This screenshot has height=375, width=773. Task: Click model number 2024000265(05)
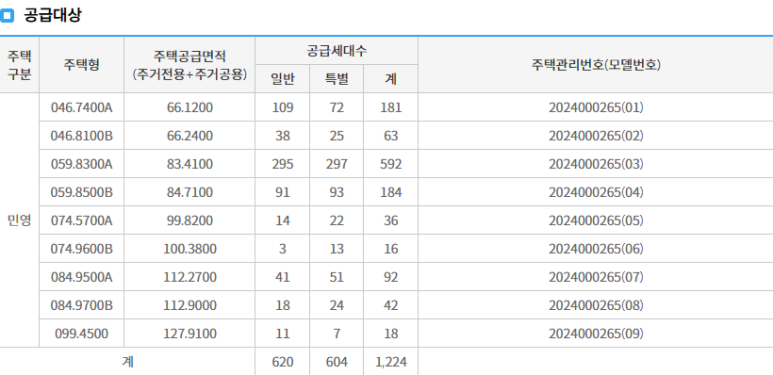pos(596,221)
